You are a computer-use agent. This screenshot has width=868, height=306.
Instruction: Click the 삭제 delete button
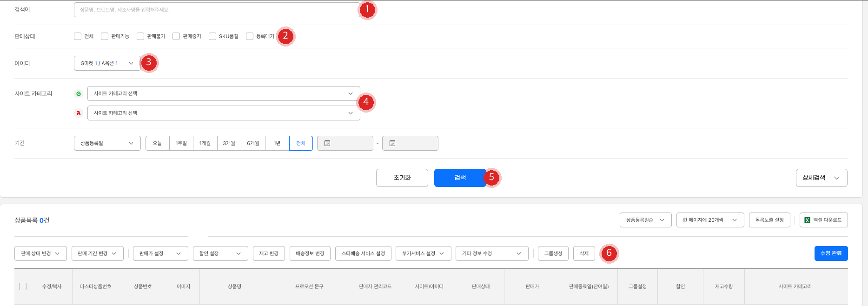tap(584, 253)
